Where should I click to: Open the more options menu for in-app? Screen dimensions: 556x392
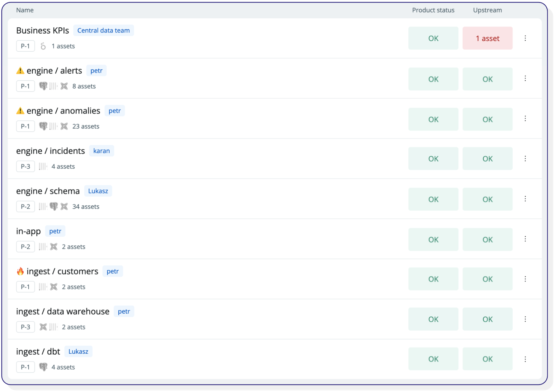(525, 239)
